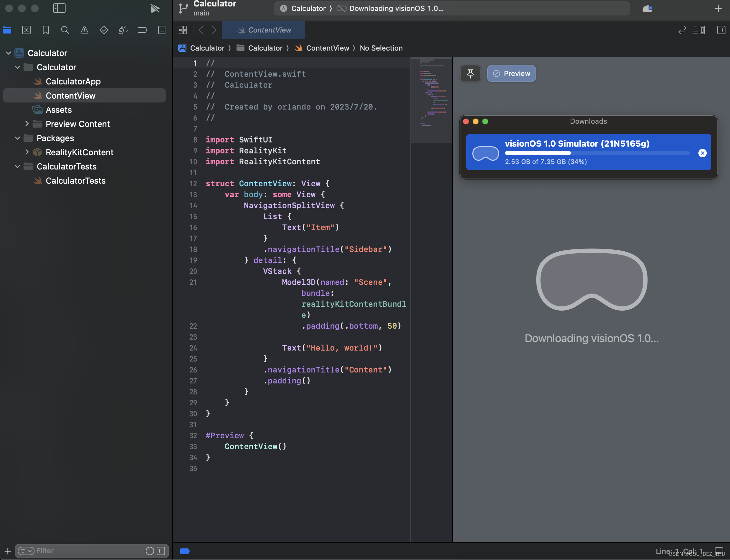
Task: Toggle the debug area at bottom right
Action: click(x=719, y=551)
